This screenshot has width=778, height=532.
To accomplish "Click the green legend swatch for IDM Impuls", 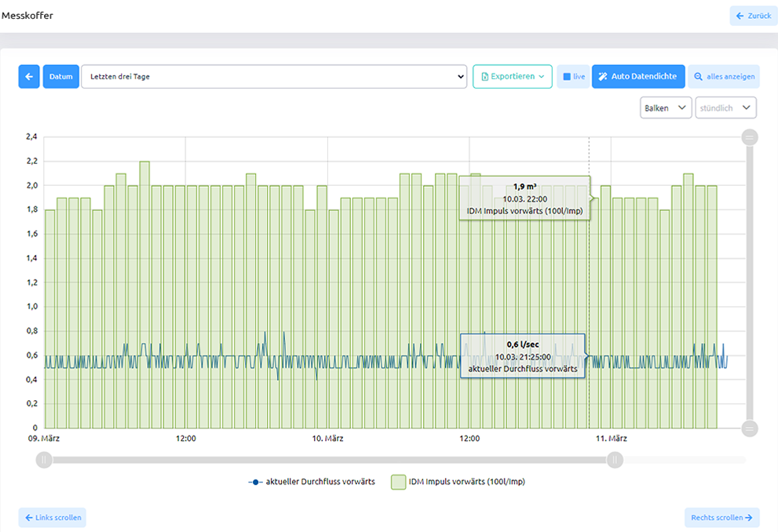I will click(x=398, y=482).
